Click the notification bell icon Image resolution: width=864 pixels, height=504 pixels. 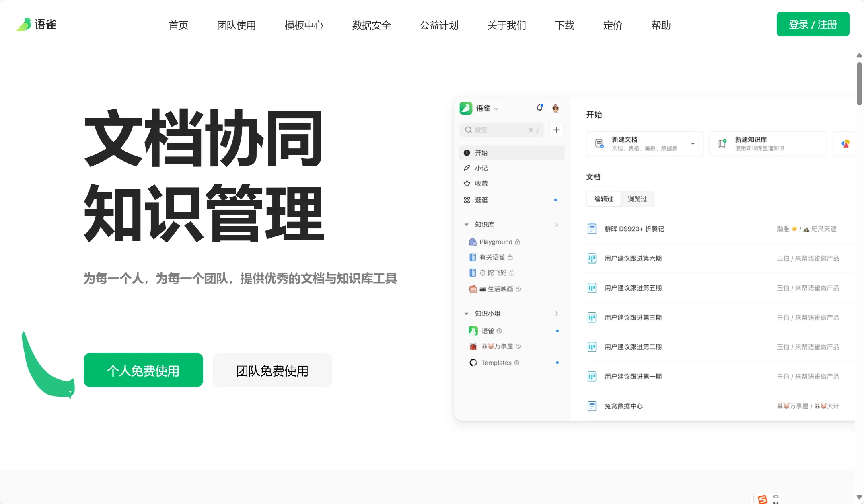pyautogui.click(x=539, y=108)
